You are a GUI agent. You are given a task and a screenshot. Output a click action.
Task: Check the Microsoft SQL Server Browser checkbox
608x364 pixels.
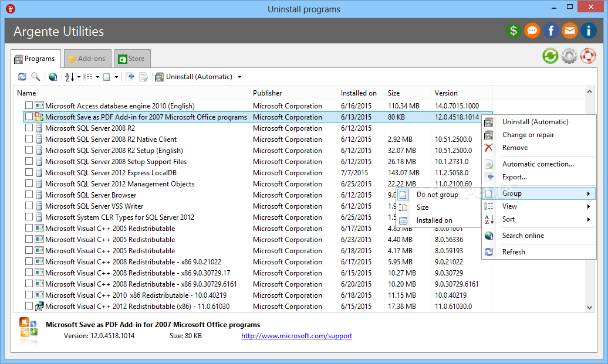tap(29, 195)
